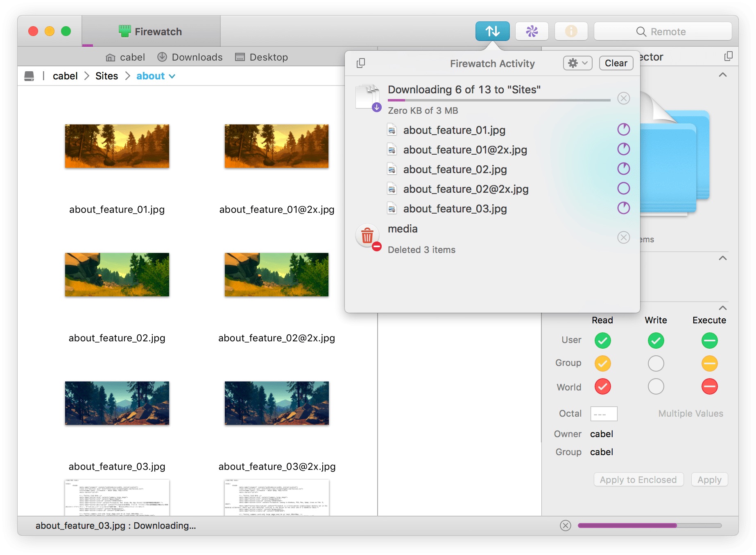Select the Firewatch tab
756x555 pixels.
pyautogui.click(x=151, y=31)
